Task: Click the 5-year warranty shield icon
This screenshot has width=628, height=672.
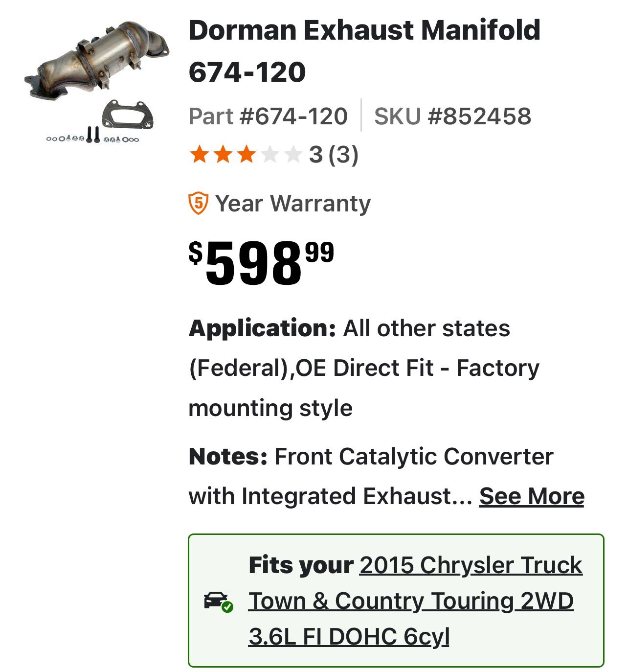Action: [198, 203]
